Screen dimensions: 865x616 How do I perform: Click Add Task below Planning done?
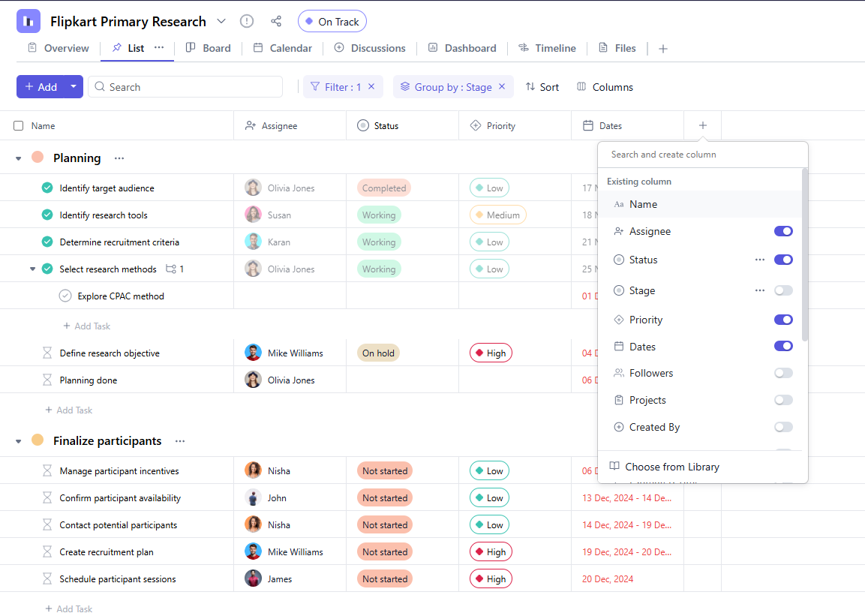pos(69,410)
